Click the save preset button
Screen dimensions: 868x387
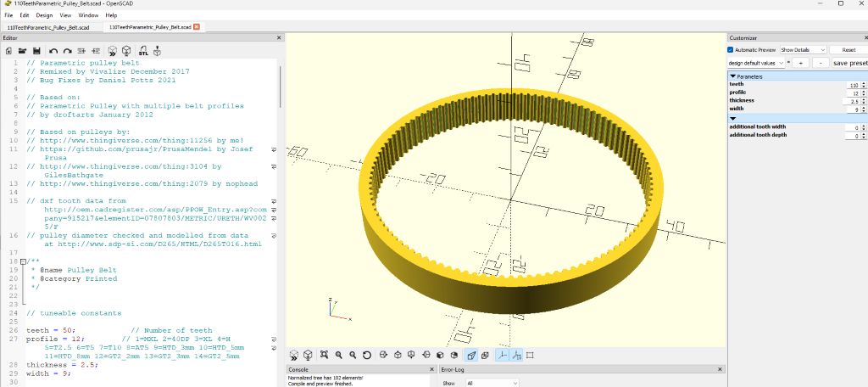(x=849, y=63)
